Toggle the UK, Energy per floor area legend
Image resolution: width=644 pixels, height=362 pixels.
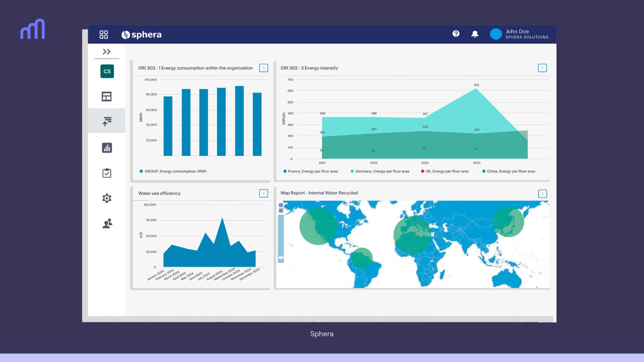click(445, 171)
